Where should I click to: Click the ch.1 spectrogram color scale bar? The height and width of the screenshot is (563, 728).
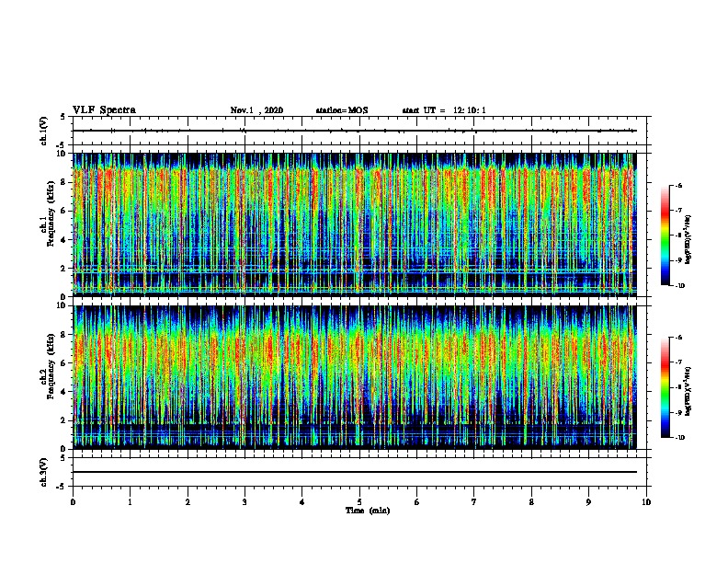tap(665, 236)
